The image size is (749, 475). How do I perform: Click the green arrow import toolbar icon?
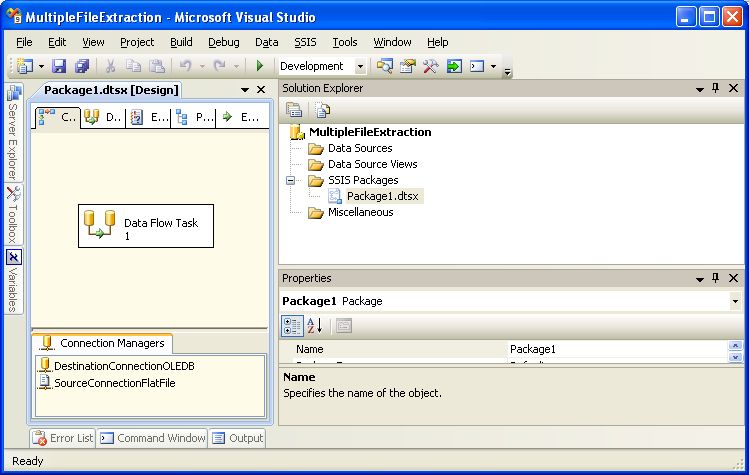pyautogui.click(x=454, y=66)
